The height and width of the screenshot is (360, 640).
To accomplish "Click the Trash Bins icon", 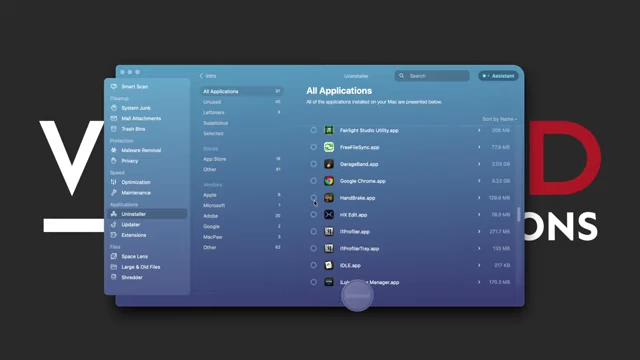I will [x=114, y=129].
